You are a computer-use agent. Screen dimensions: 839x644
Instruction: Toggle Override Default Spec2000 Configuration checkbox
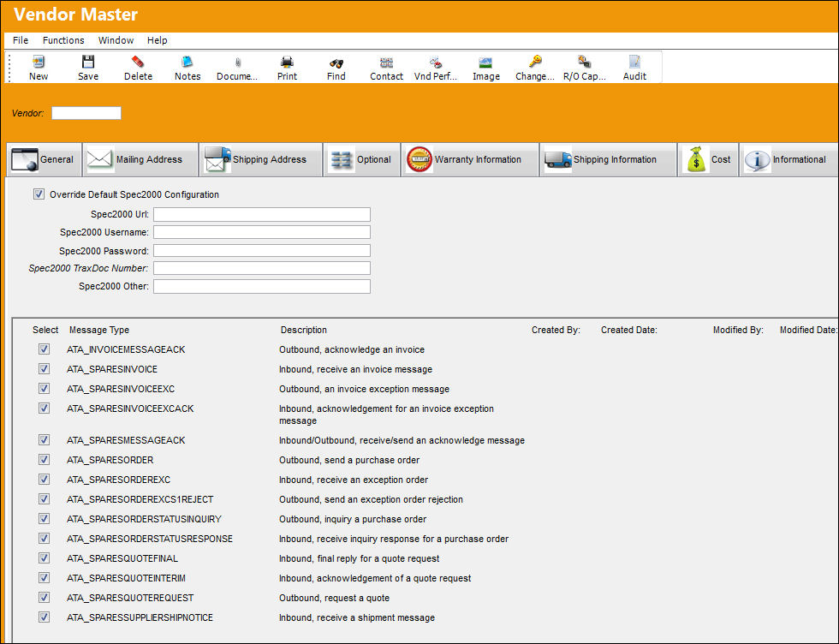coord(39,194)
